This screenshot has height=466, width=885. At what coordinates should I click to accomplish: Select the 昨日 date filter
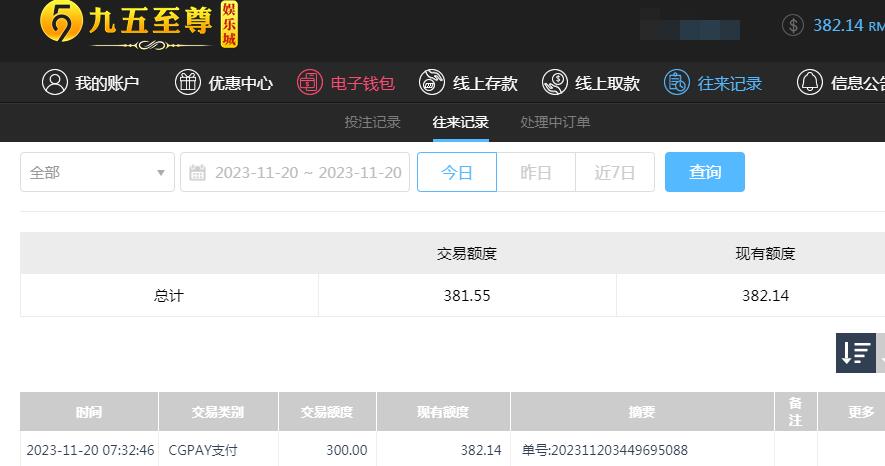pos(536,172)
